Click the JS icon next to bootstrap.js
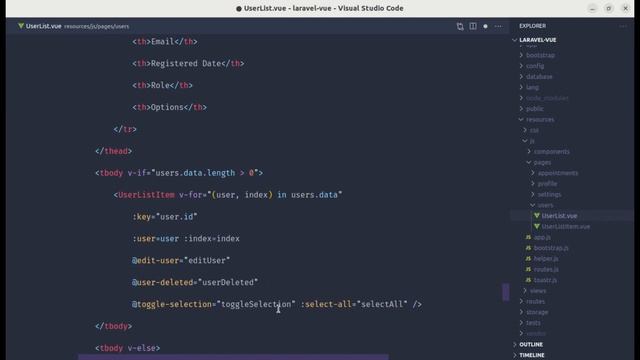This screenshot has width=640, height=360. click(x=529, y=248)
